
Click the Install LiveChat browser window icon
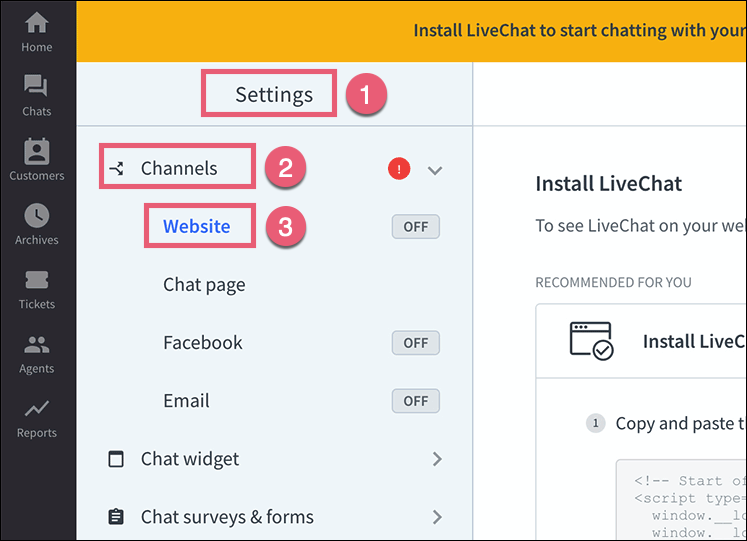(590, 341)
